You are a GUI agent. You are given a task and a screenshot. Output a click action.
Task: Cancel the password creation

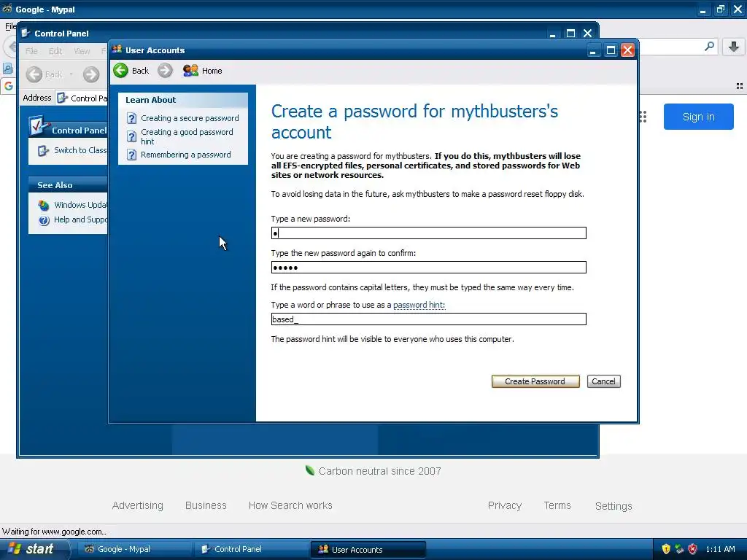click(x=603, y=381)
